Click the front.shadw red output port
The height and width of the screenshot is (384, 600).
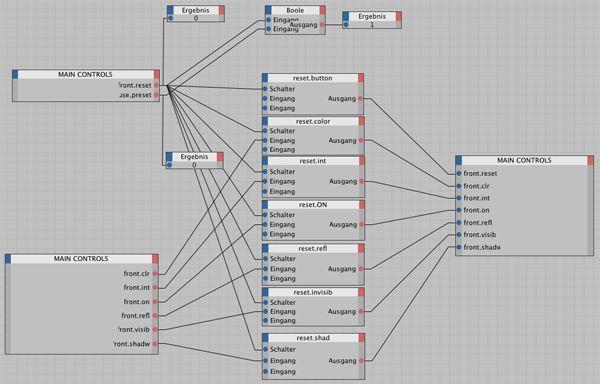pos(155,344)
